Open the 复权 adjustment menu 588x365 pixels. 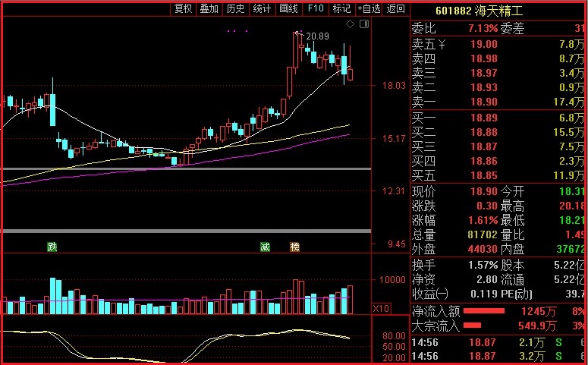pyautogui.click(x=184, y=8)
